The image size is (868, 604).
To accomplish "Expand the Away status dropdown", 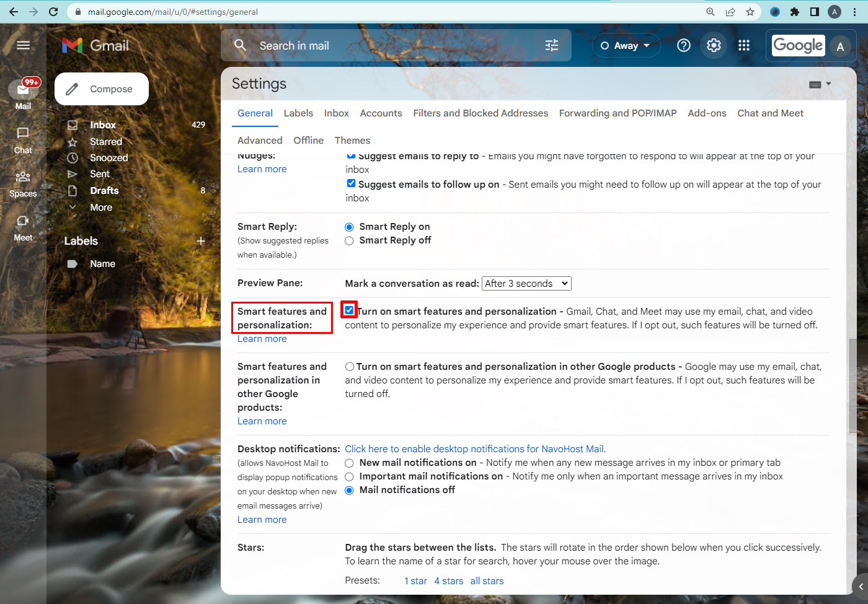I will click(624, 46).
